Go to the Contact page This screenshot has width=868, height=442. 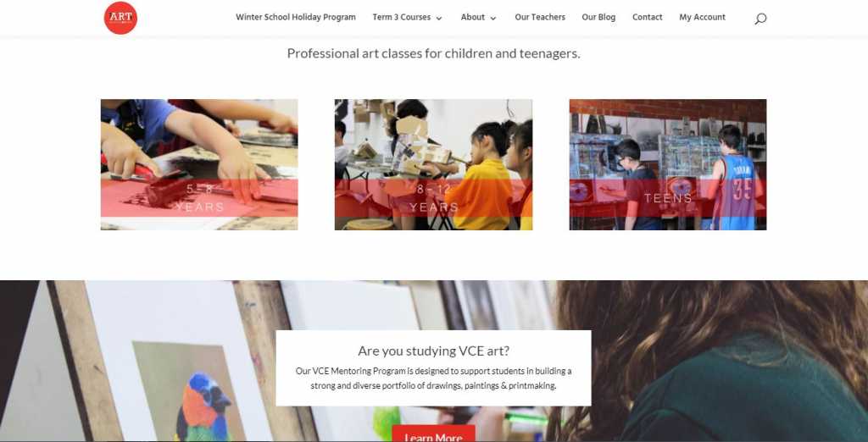click(x=647, y=17)
